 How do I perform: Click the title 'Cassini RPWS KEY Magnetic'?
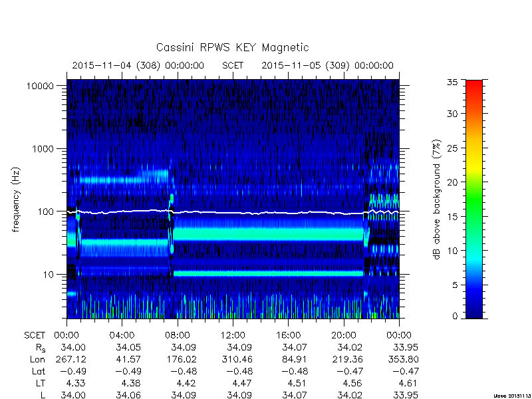[232, 47]
